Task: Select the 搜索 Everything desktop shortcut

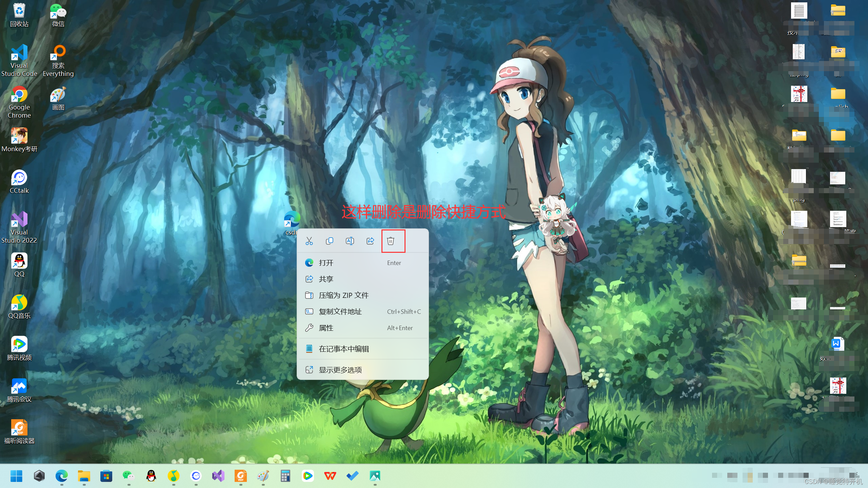Action: tap(58, 61)
